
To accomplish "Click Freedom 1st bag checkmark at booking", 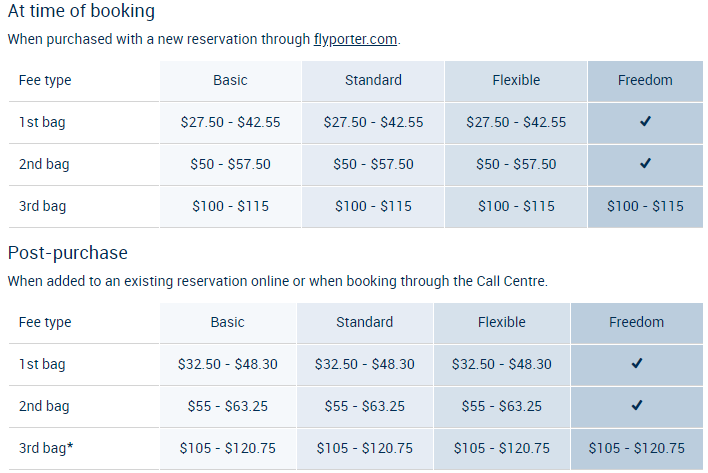I will coord(645,122).
